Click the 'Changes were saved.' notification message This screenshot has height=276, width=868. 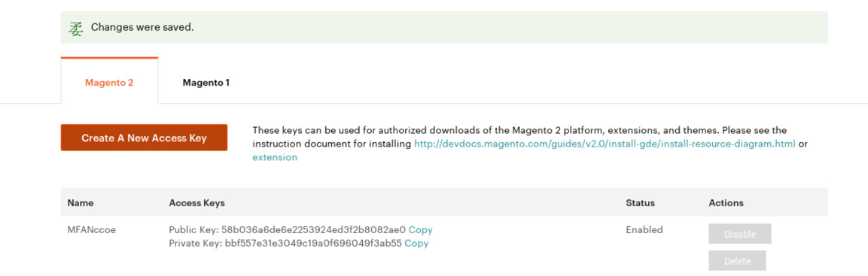coord(142,27)
